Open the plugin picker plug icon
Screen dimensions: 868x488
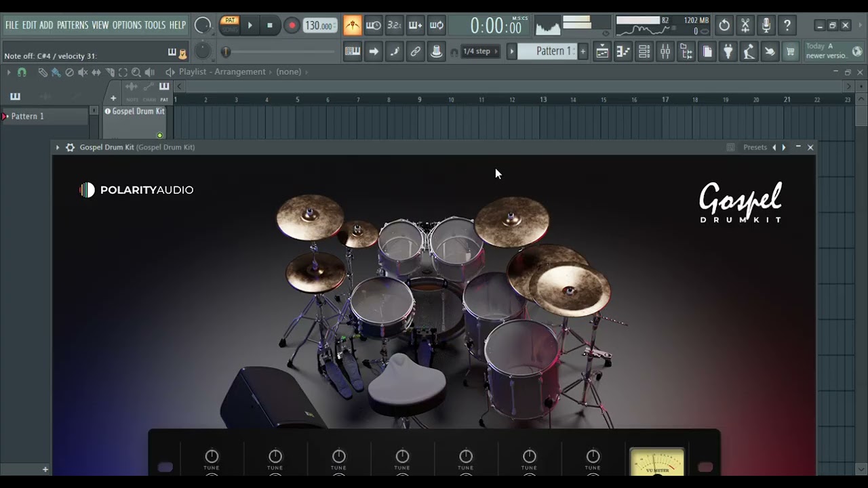coord(728,52)
